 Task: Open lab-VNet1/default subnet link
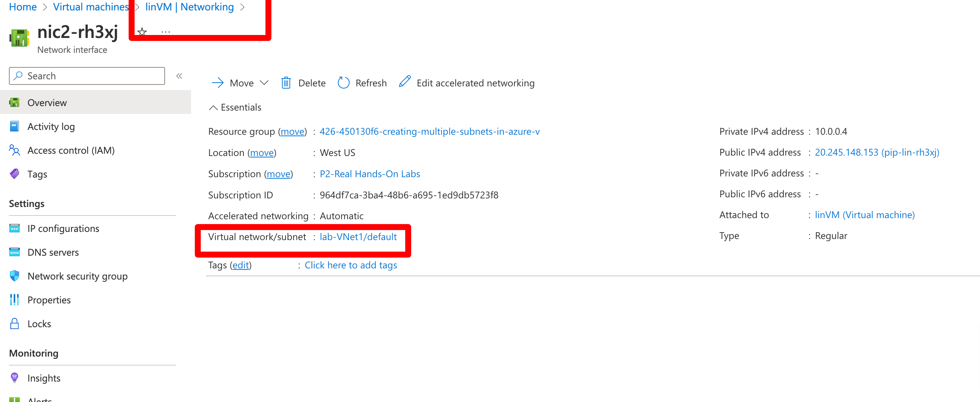coord(358,237)
